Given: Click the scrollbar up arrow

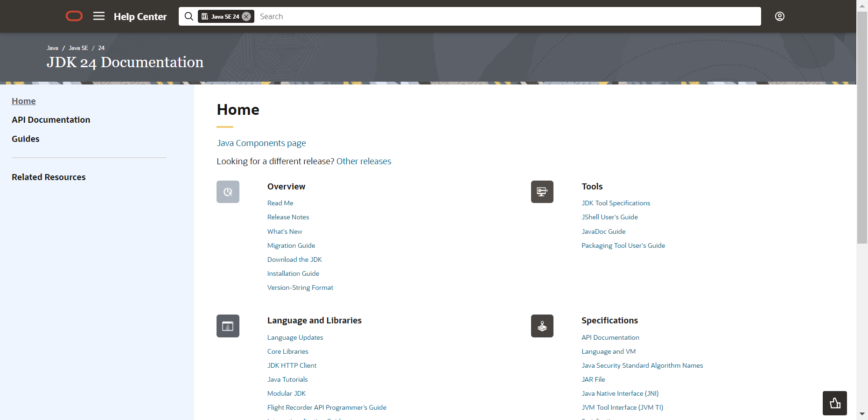Looking at the screenshot, I should [x=862, y=6].
